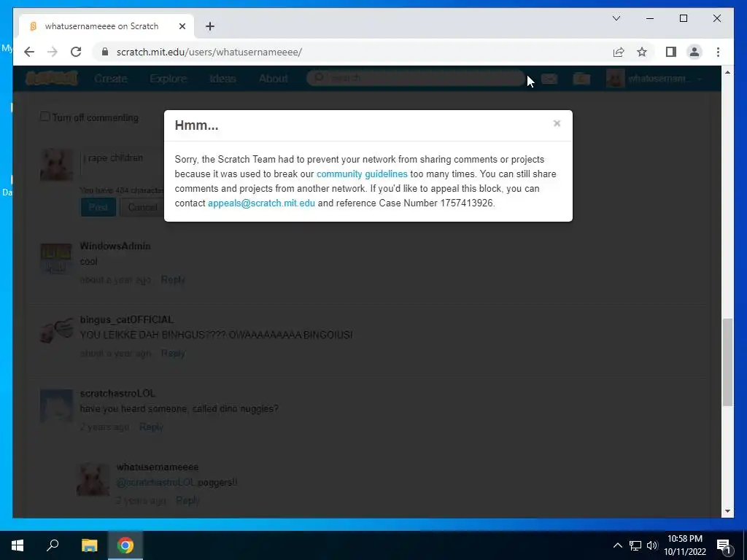Open the Create menu item
This screenshot has height=560, width=747.
111,79
